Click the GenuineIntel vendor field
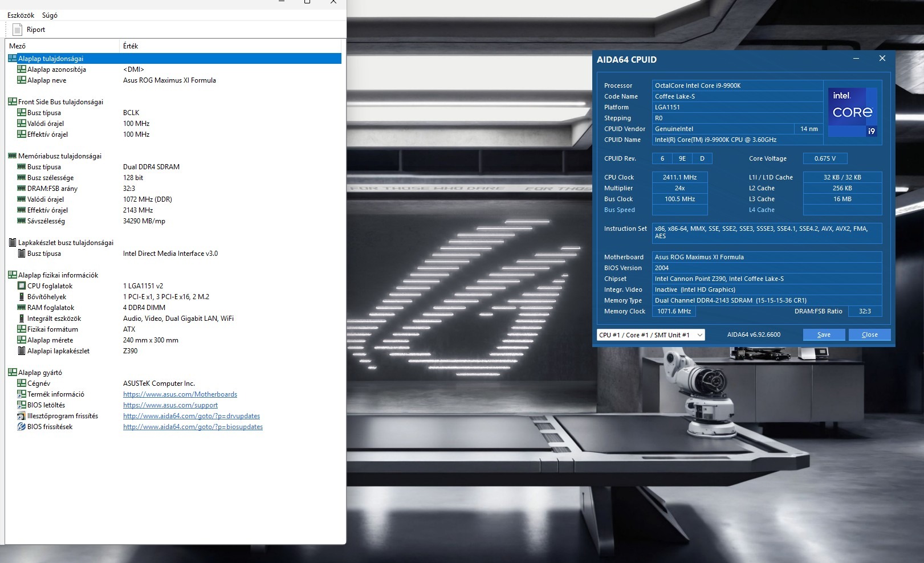Screen dimensions: 924x563 (723, 129)
